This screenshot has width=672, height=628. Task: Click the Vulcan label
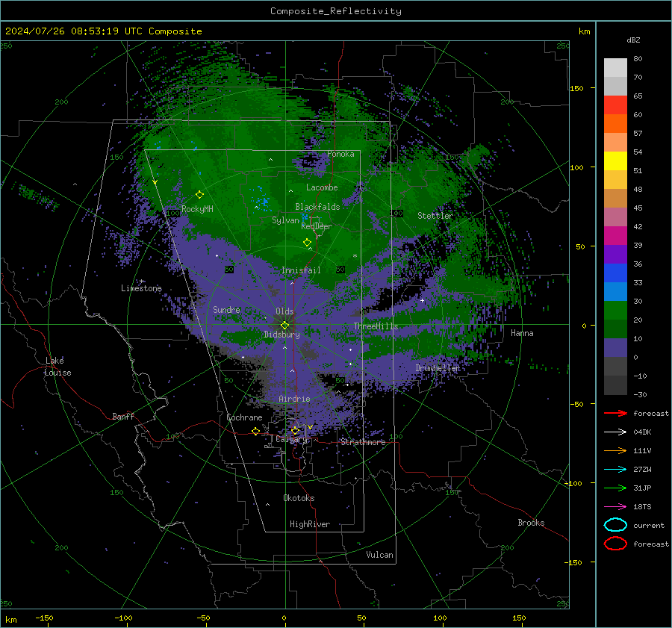379,555
